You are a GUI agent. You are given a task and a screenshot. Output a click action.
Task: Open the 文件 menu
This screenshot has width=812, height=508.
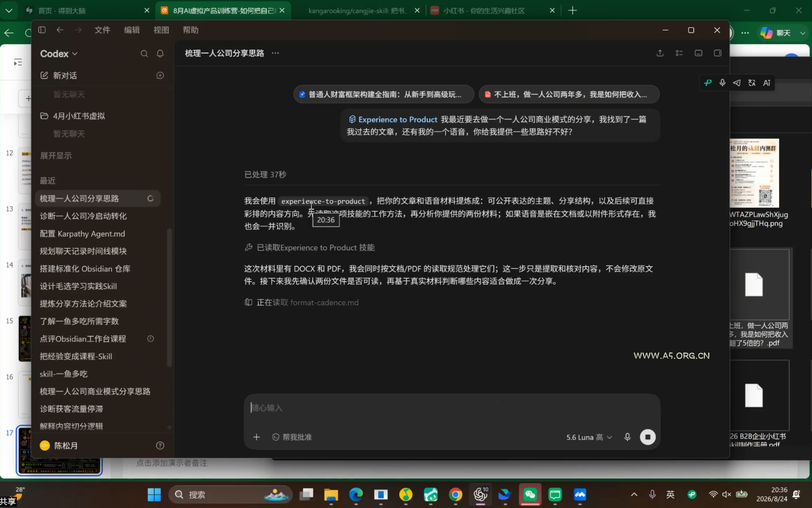pos(102,30)
